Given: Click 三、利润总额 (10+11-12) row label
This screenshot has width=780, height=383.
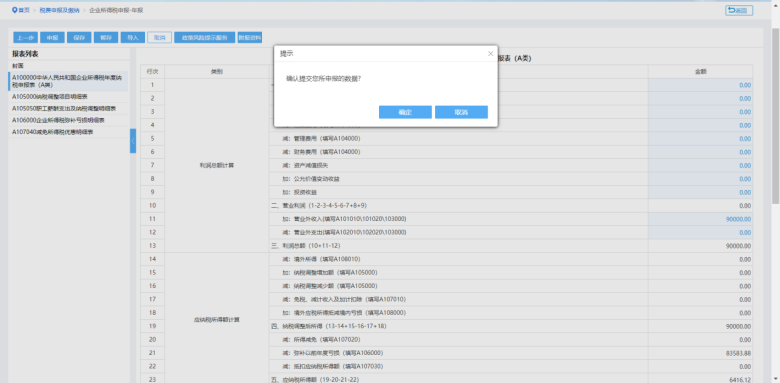Looking at the screenshot, I should (306, 246).
